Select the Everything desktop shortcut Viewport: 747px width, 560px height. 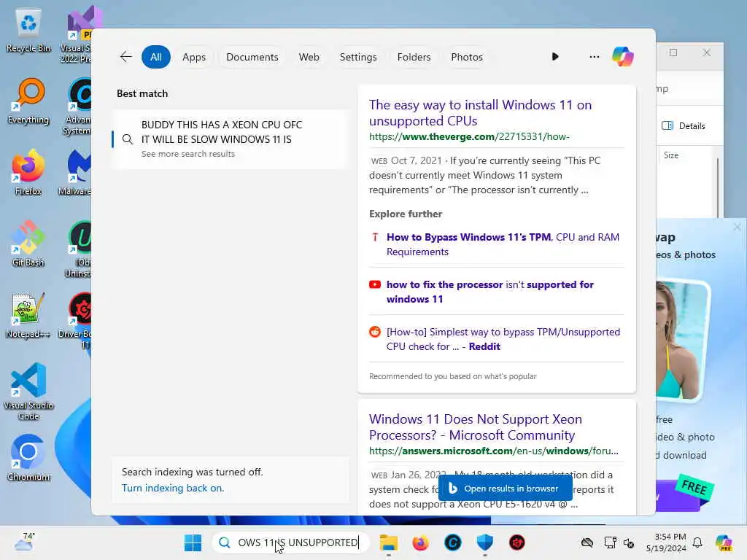[x=28, y=101]
